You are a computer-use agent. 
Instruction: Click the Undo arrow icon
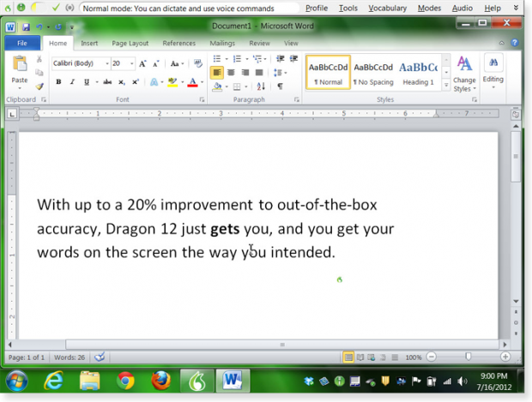pyautogui.click(x=39, y=27)
